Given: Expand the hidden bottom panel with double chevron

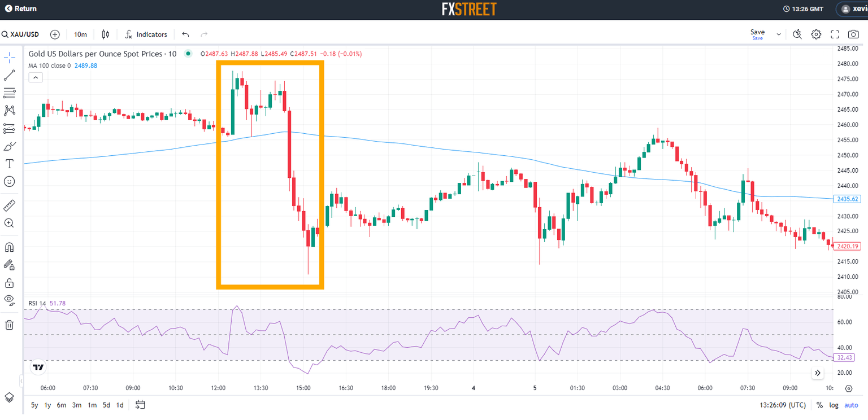Looking at the screenshot, I should [x=818, y=373].
